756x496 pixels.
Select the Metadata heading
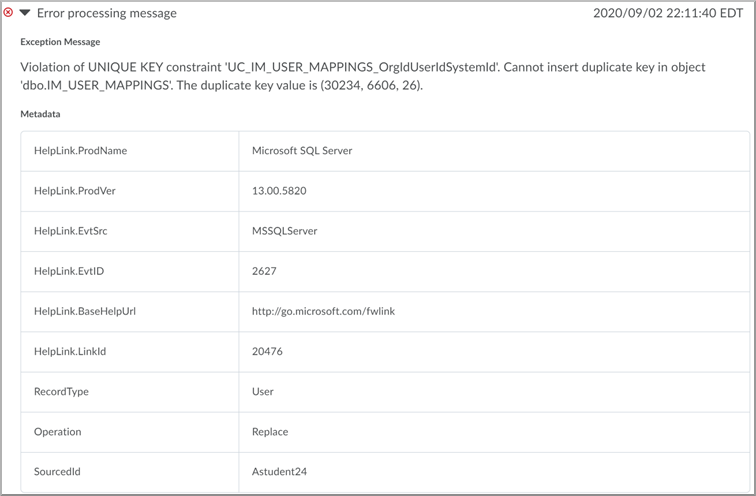pos(40,114)
